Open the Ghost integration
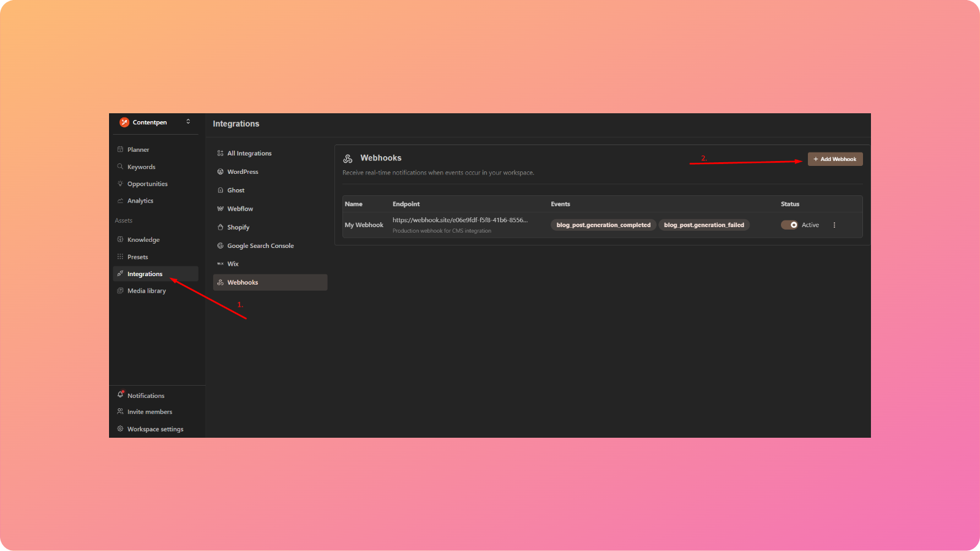Screen dimensions: 980x551 coord(235,190)
